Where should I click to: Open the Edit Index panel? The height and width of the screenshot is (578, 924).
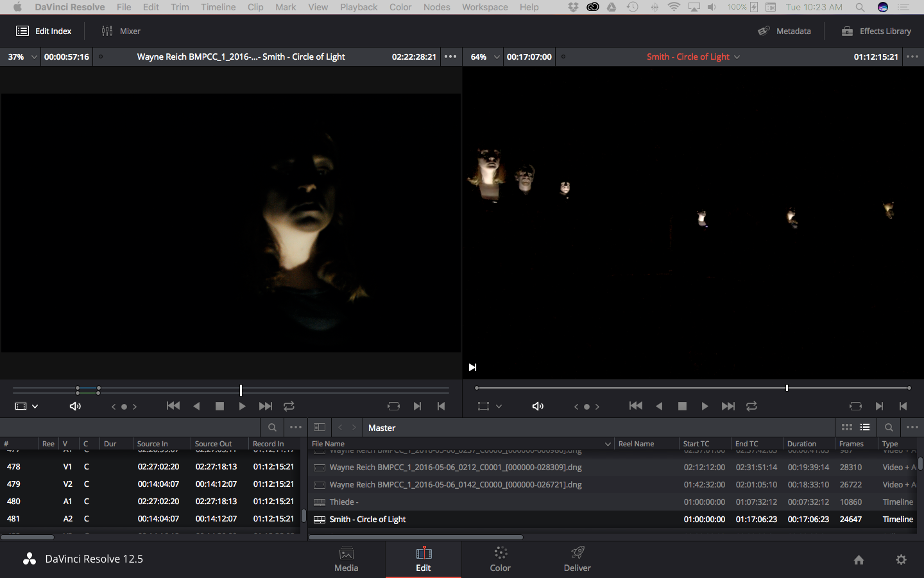pos(44,31)
